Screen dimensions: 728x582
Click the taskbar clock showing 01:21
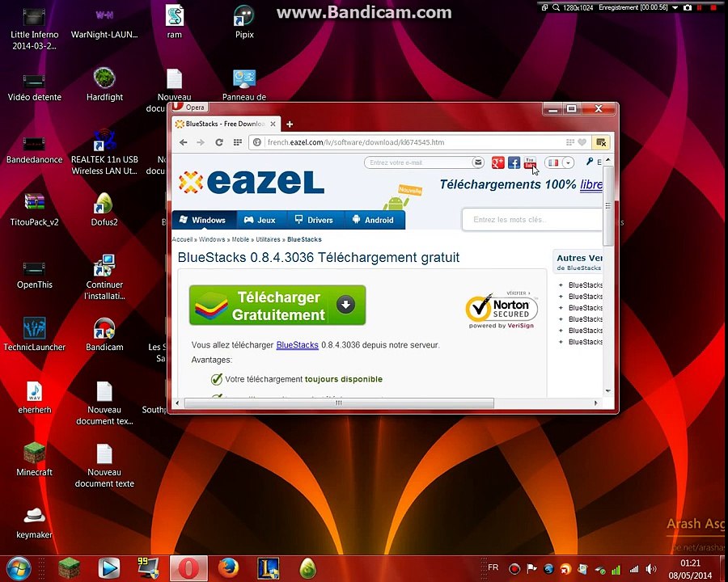pyautogui.click(x=690, y=563)
